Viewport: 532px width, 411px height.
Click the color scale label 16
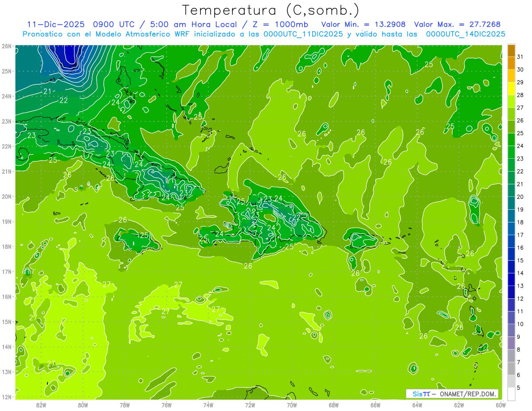pyautogui.click(x=520, y=247)
